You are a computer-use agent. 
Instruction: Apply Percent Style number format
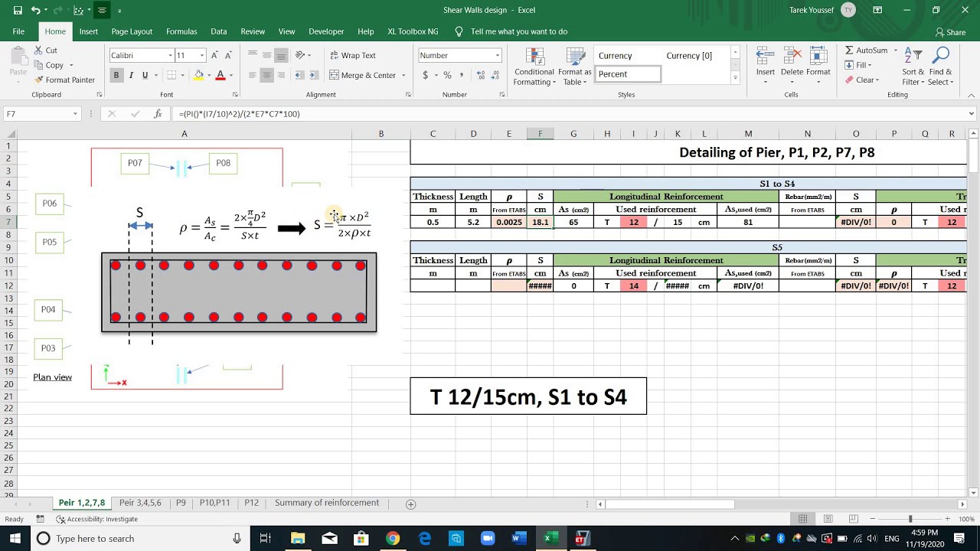pyautogui.click(x=447, y=75)
